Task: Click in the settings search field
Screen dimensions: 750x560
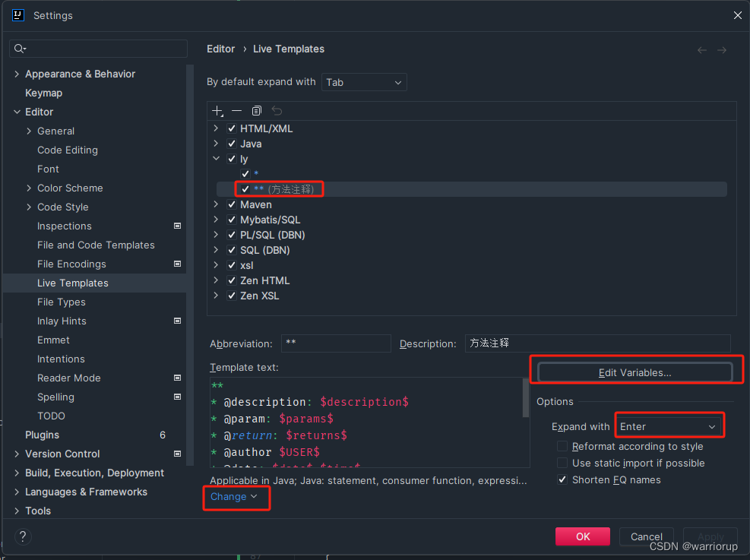Action: 98,49
